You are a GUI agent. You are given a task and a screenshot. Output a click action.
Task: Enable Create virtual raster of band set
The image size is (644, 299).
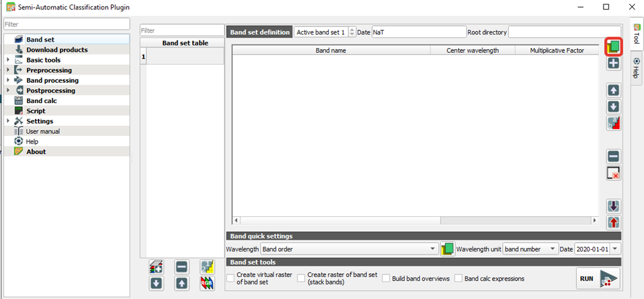tap(231, 278)
